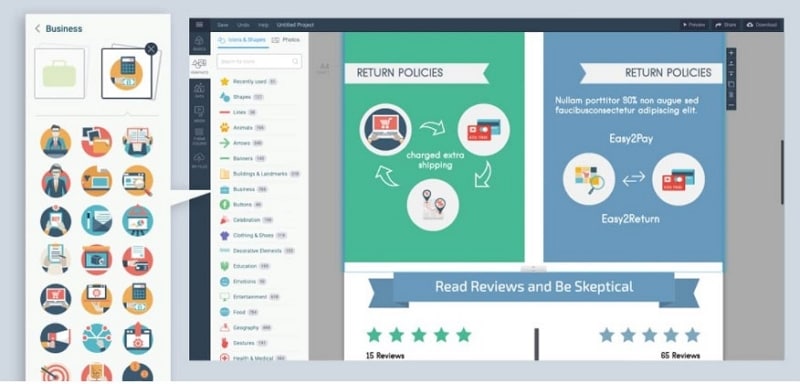Pick the browser with magnifier icon

click(138, 181)
